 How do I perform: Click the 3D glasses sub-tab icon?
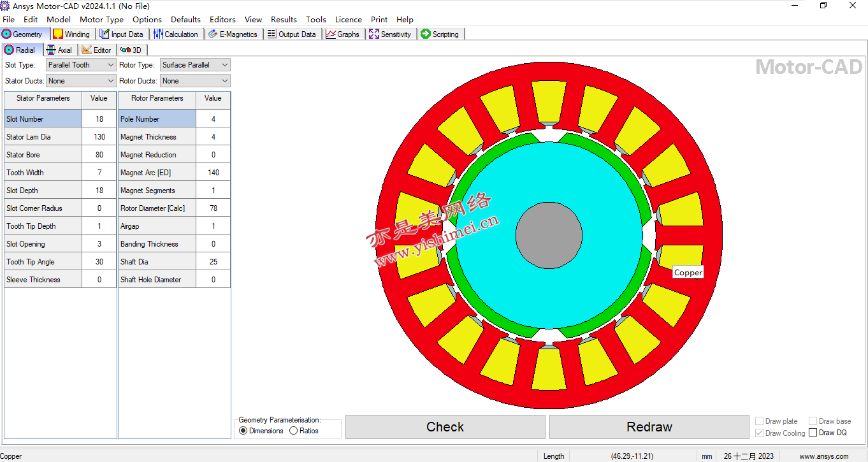click(x=125, y=50)
